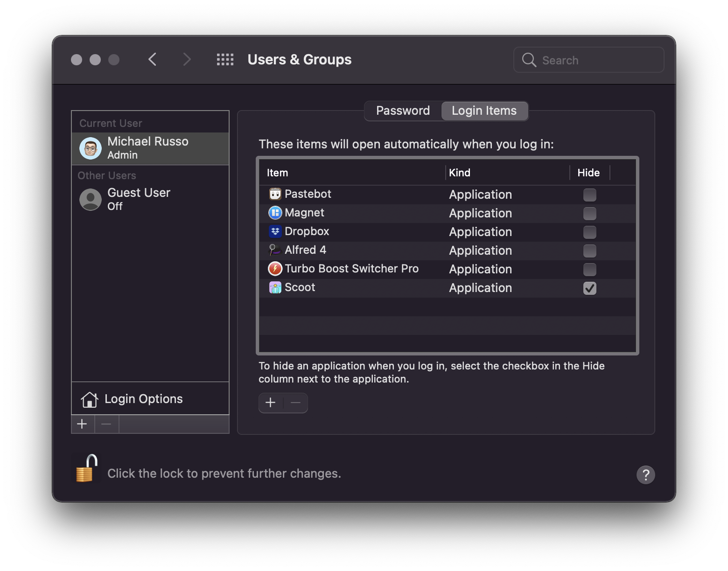The image size is (728, 571).
Task: Check the Hide checkbox for Pastebot
Action: pyautogui.click(x=590, y=195)
